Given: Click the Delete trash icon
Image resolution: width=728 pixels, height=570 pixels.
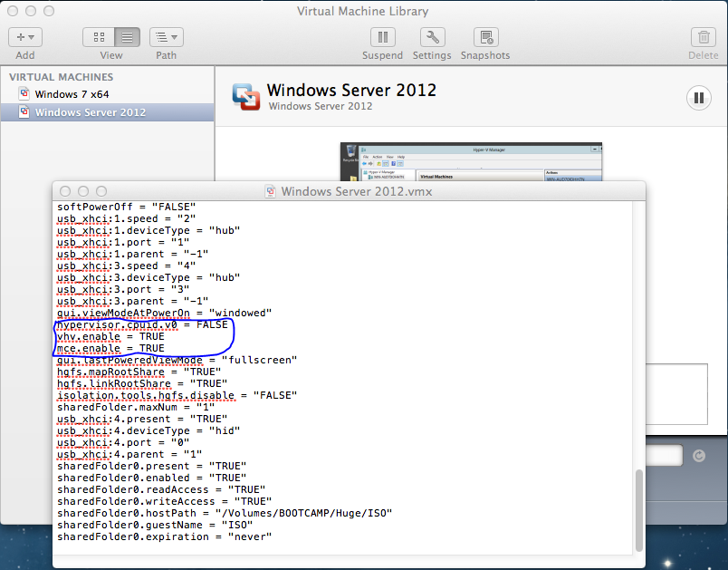Looking at the screenshot, I should tap(704, 37).
